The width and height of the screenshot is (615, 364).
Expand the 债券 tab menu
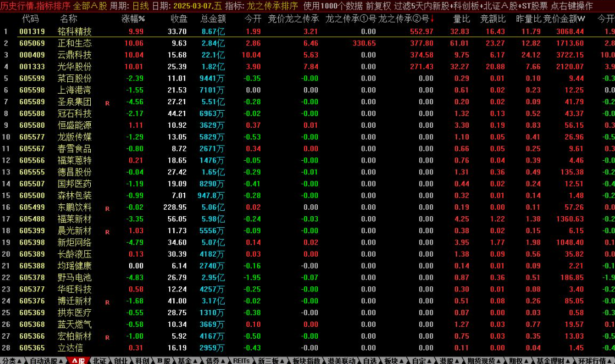point(216,360)
